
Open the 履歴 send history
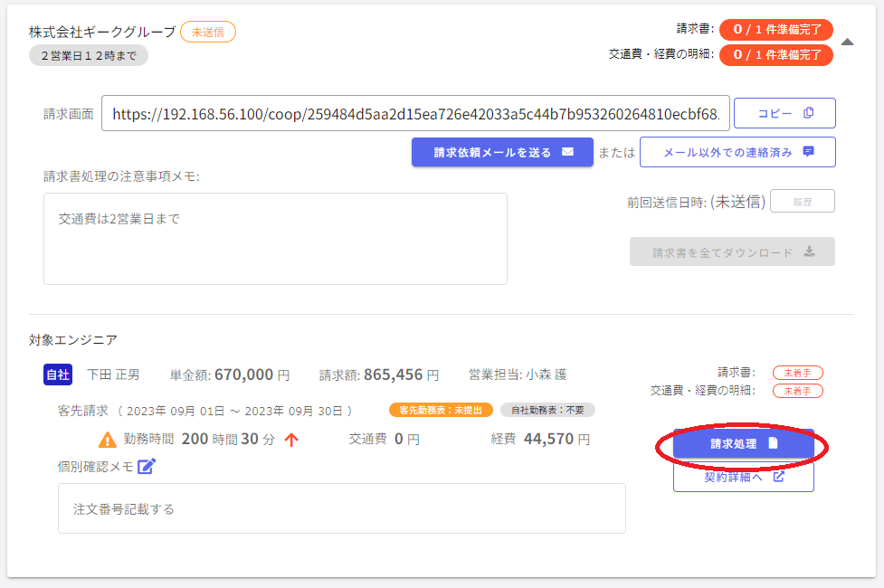802,202
